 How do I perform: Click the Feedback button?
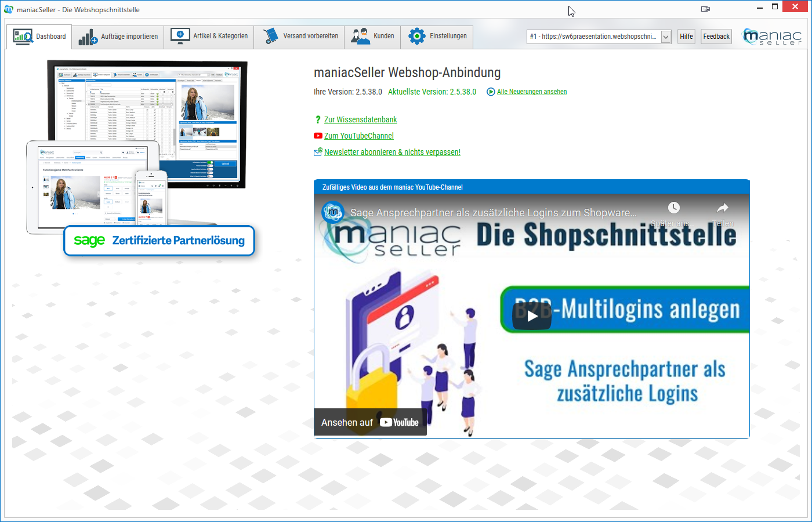[716, 37]
